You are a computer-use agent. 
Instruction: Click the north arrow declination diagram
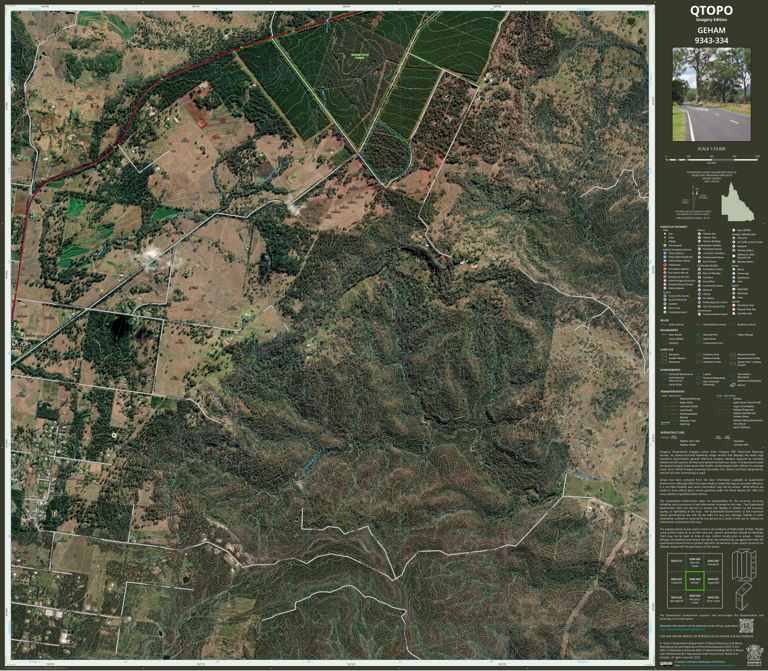coord(695,198)
